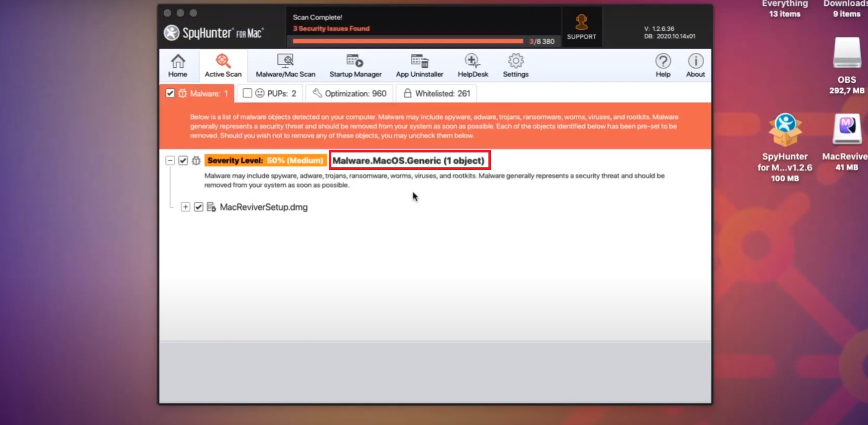
Task: Switch to the Optimization: 960 tab
Action: point(350,93)
